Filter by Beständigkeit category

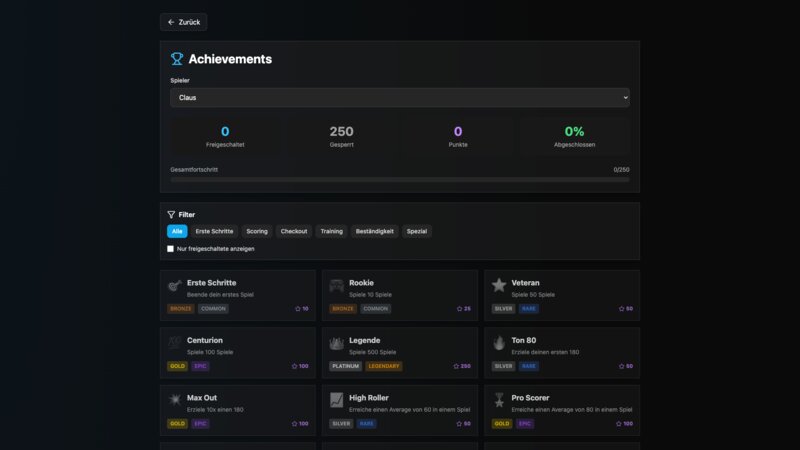coord(375,231)
